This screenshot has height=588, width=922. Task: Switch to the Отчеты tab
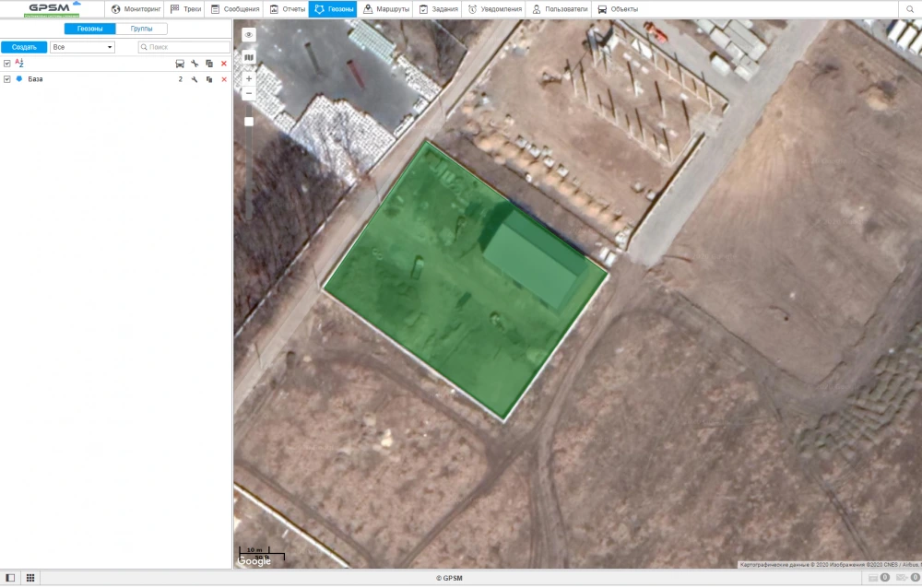(x=287, y=9)
